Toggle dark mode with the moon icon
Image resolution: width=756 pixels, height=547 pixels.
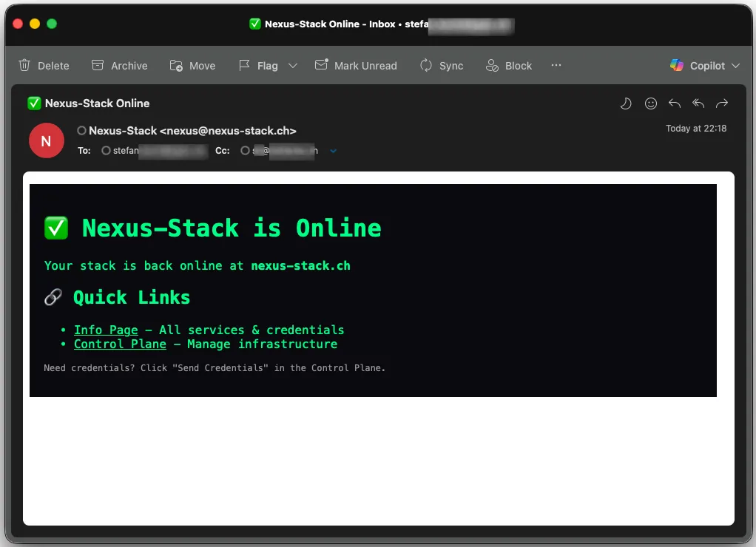coord(626,103)
